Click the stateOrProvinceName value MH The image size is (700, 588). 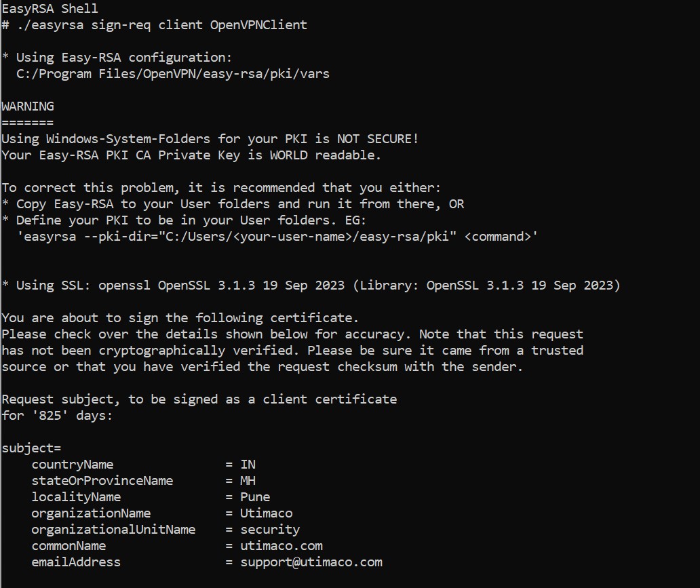(x=248, y=481)
